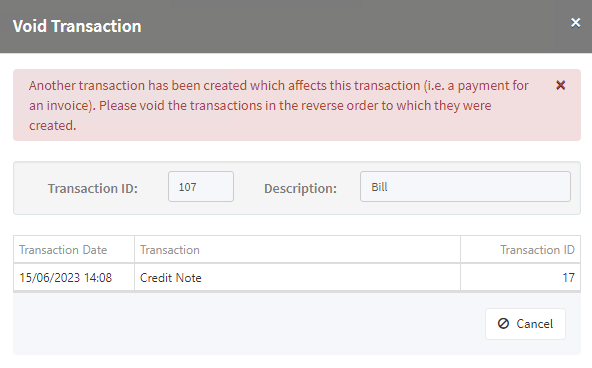Click the first line of the warning message
Image resolution: width=592 pixels, height=368 pixels.
pos(279,86)
